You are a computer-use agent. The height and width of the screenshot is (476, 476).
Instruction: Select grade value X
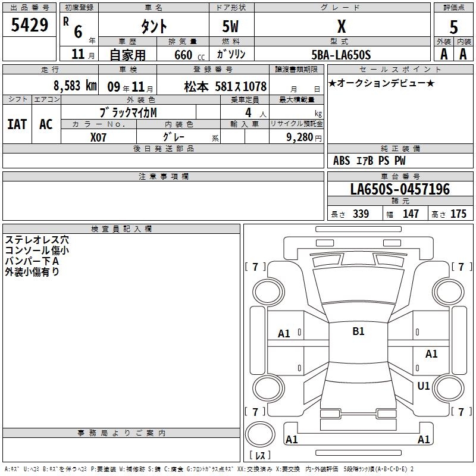tap(342, 26)
